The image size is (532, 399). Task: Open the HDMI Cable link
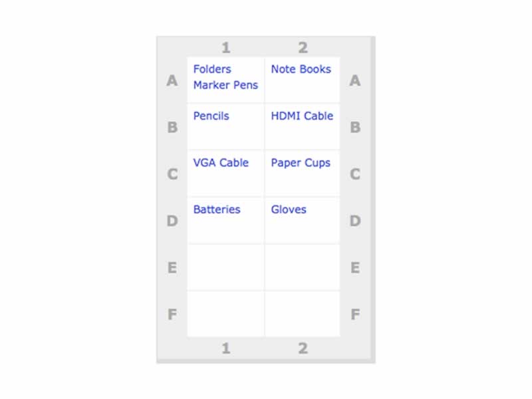tap(302, 116)
